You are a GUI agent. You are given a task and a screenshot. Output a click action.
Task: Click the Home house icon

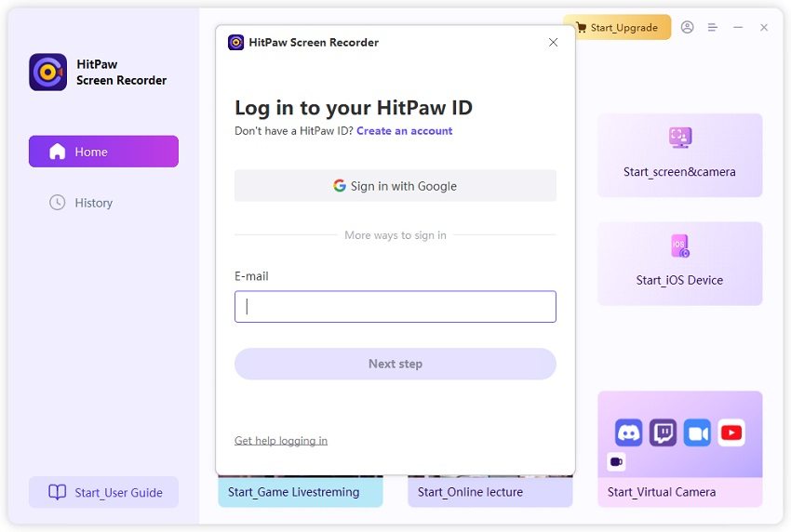[x=57, y=152]
